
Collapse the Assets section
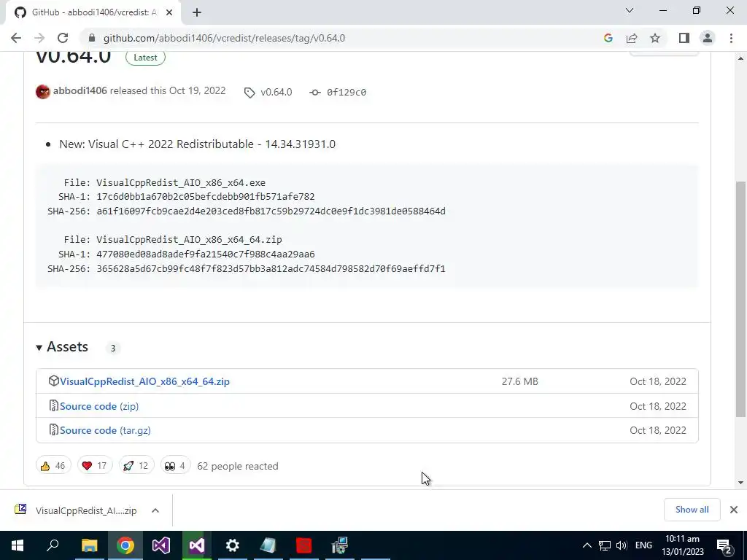pyautogui.click(x=63, y=346)
